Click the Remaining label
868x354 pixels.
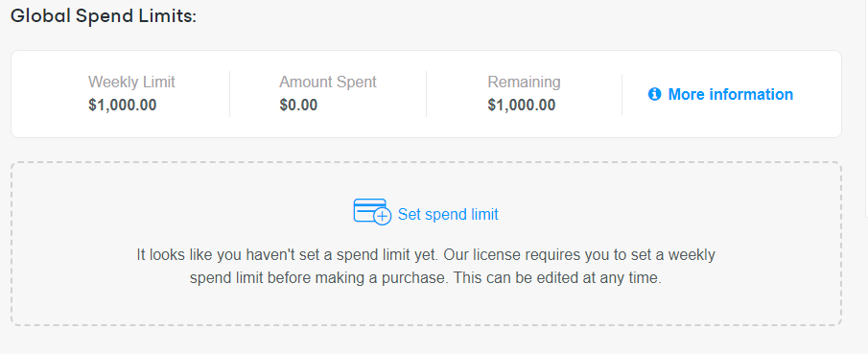pyautogui.click(x=524, y=82)
